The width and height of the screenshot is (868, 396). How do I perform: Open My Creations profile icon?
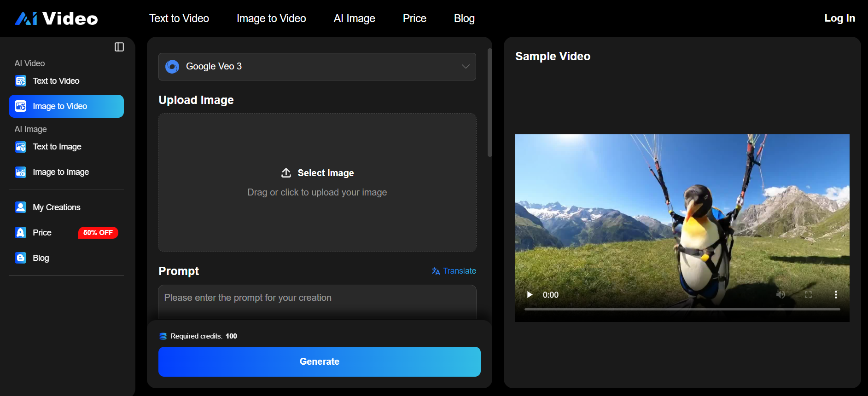point(21,207)
